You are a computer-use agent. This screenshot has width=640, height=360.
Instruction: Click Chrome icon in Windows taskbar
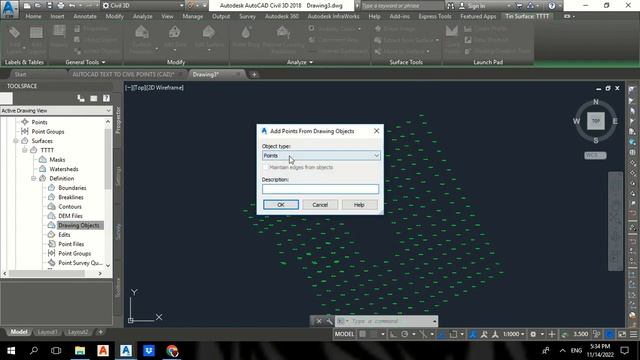coord(172,351)
